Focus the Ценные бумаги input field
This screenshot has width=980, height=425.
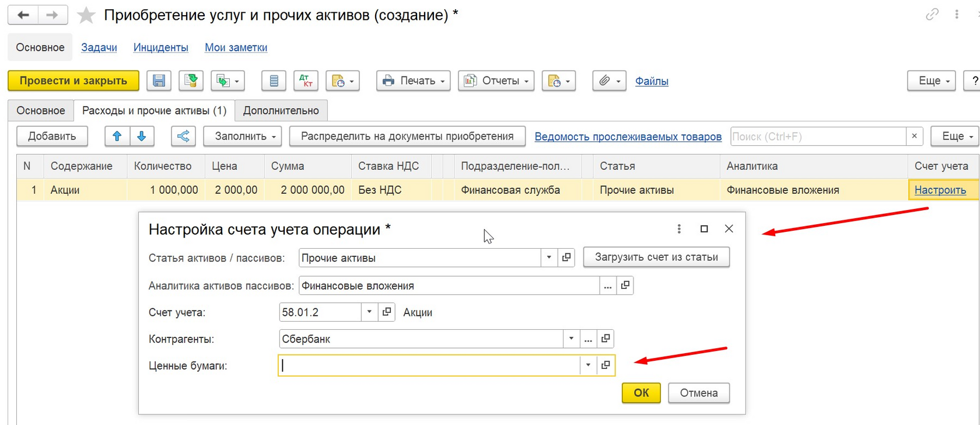pyautogui.click(x=429, y=365)
